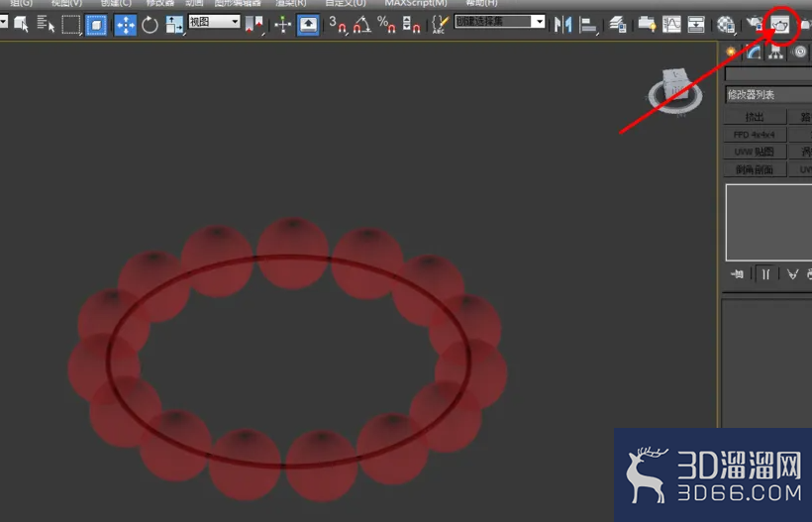Click the Pin Stack icon
This screenshot has height=522, width=812.
point(737,274)
